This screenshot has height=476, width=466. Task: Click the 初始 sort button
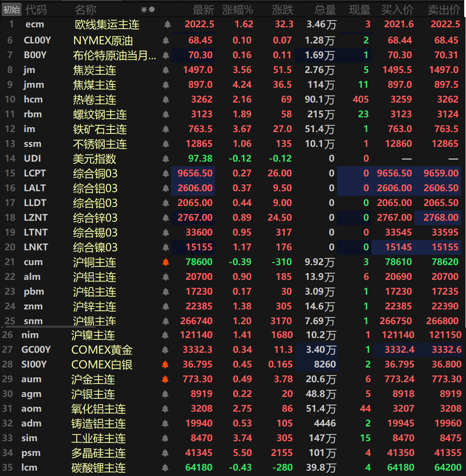(x=12, y=10)
